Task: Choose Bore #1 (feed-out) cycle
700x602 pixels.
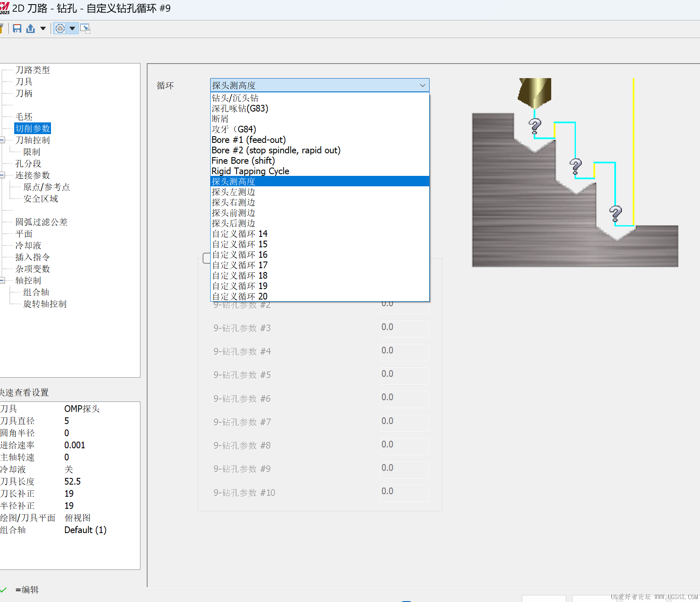Action: pyautogui.click(x=320, y=140)
